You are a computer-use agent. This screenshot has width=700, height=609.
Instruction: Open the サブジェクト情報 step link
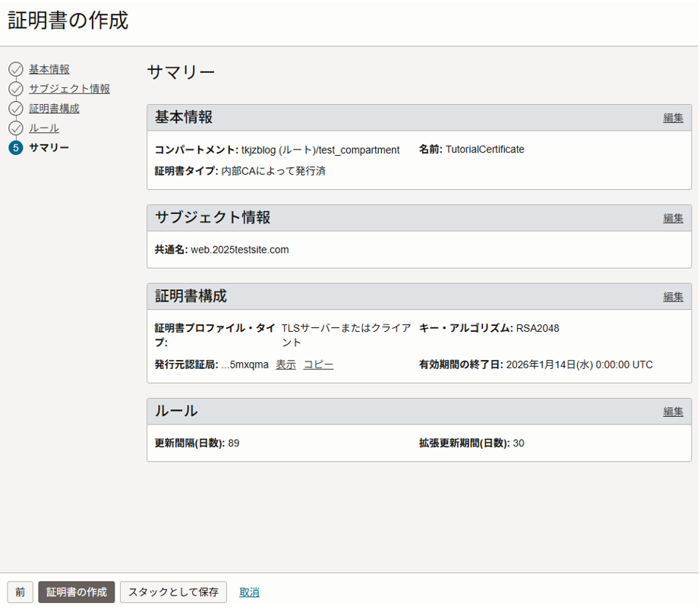click(x=69, y=89)
